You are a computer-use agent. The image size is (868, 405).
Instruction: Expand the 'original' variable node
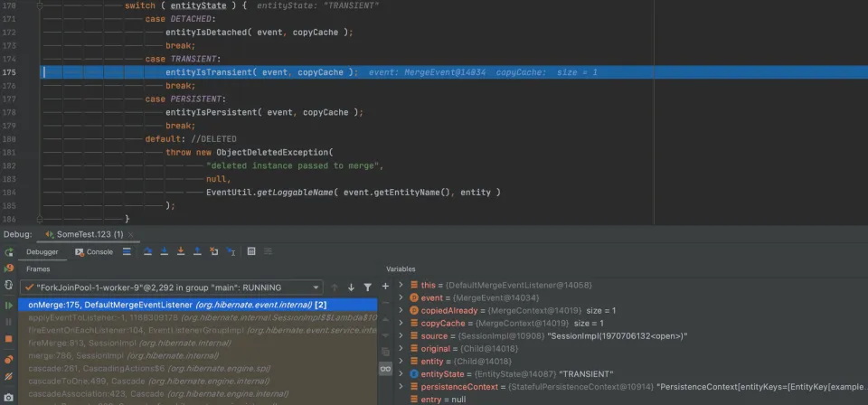401,349
